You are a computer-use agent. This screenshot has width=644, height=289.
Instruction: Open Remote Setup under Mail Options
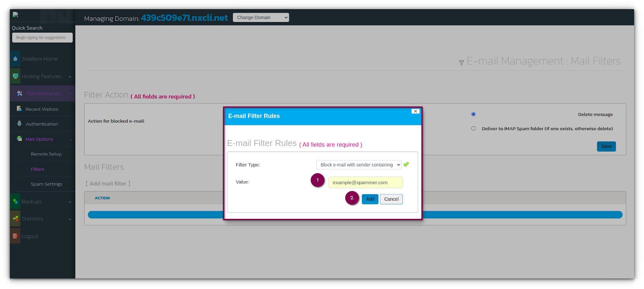point(46,154)
